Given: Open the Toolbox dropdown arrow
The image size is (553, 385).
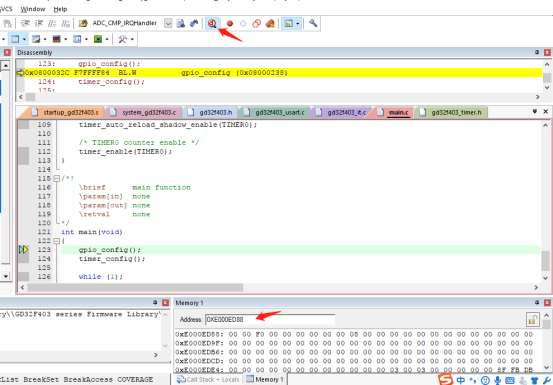Looking at the screenshot, I should (132, 39).
